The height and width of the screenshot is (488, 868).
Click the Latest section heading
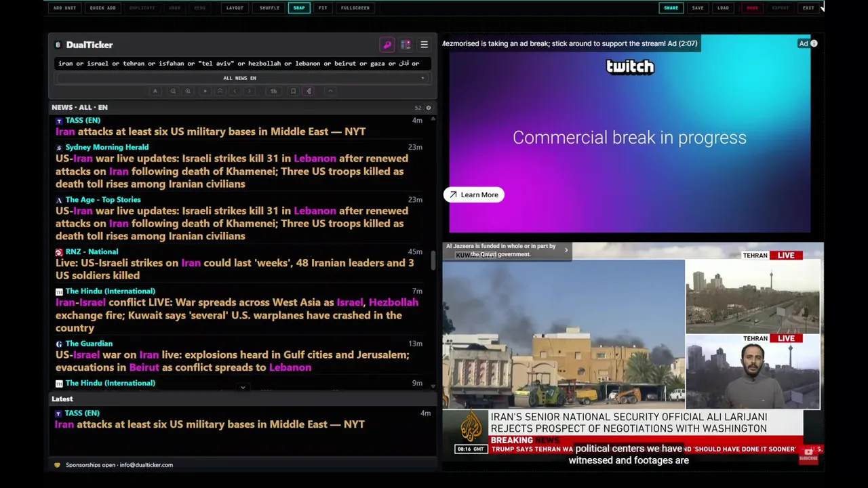click(x=62, y=399)
